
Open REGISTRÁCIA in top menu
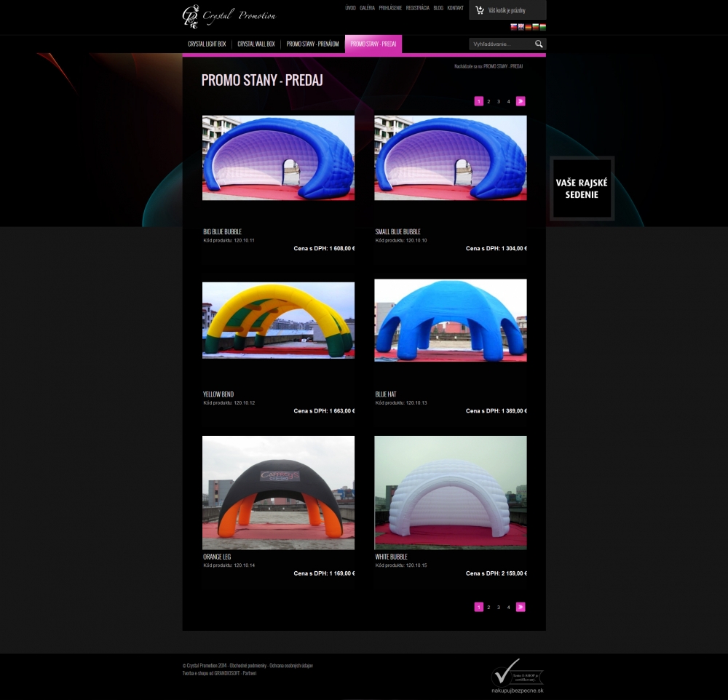click(x=417, y=8)
